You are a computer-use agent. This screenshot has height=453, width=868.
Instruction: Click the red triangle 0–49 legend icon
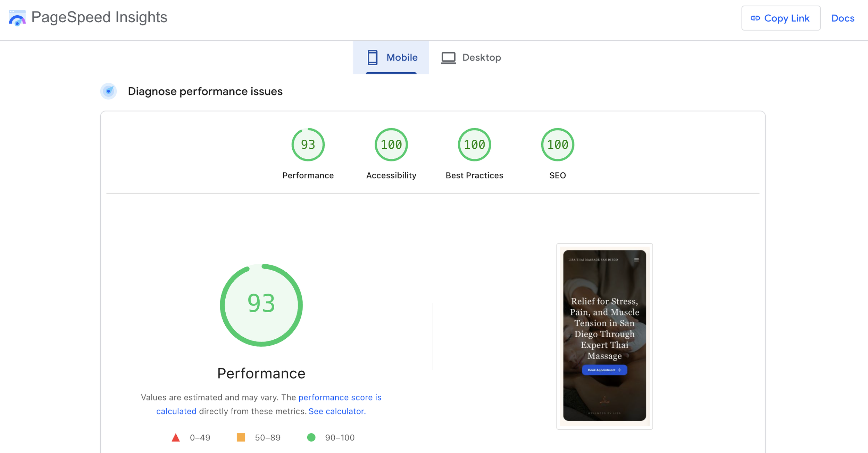click(176, 437)
